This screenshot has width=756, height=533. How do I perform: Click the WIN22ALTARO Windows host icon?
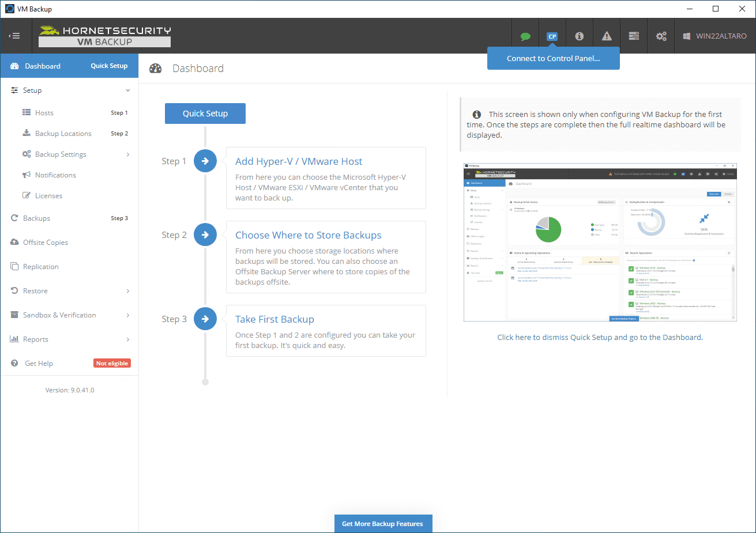pos(687,36)
